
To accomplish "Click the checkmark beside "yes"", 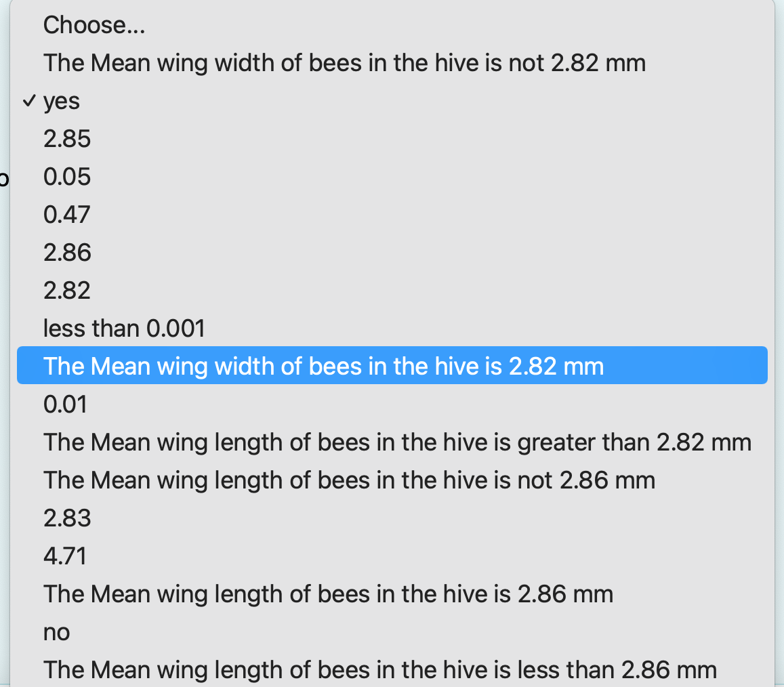I will (30, 100).
